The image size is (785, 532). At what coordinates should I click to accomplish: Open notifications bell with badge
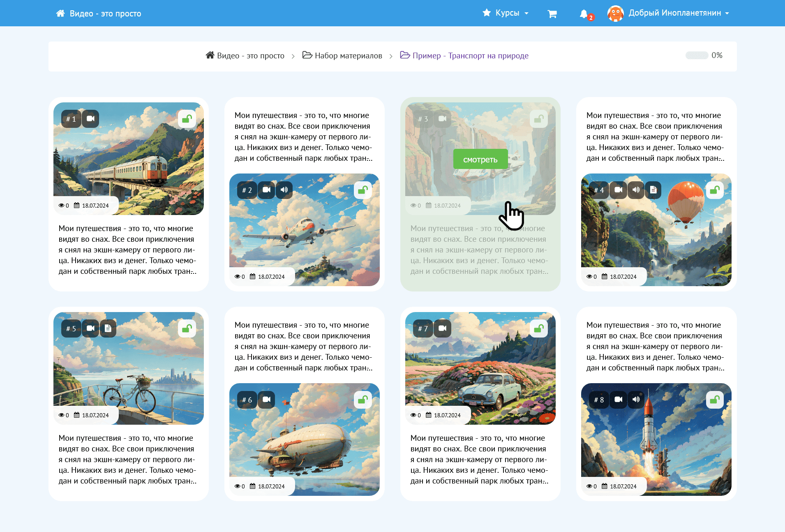[584, 14]
